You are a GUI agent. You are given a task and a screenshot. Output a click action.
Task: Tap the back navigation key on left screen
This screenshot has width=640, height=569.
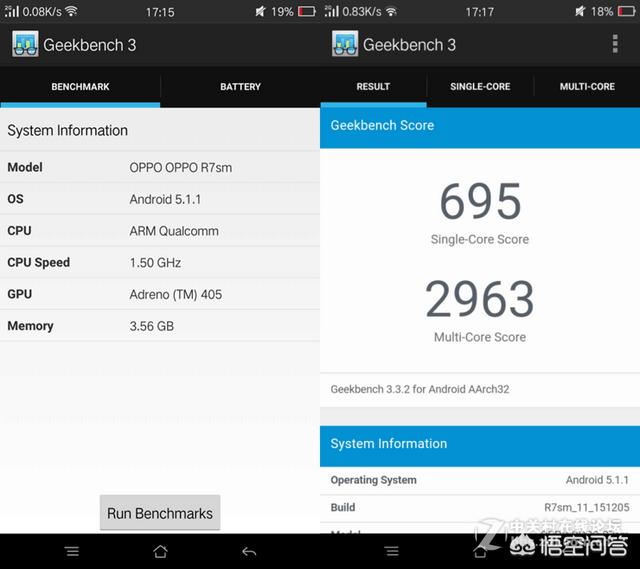pos(249,552)
